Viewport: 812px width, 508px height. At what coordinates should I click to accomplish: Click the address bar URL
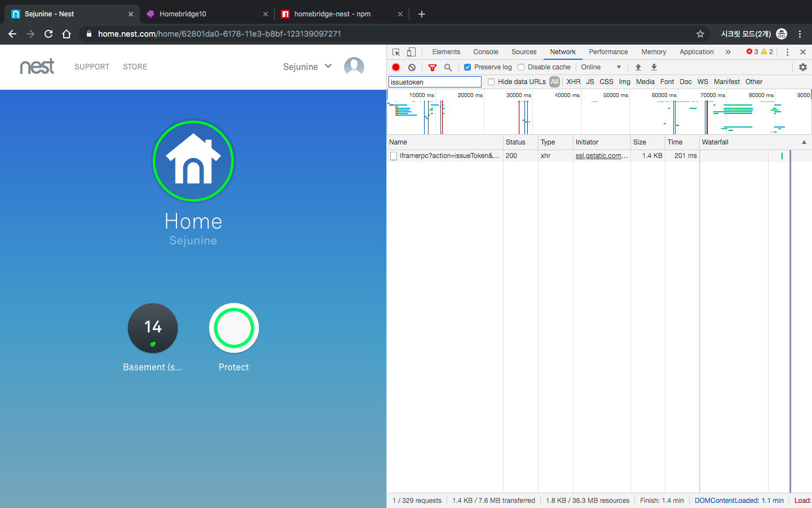coord(219,34)
